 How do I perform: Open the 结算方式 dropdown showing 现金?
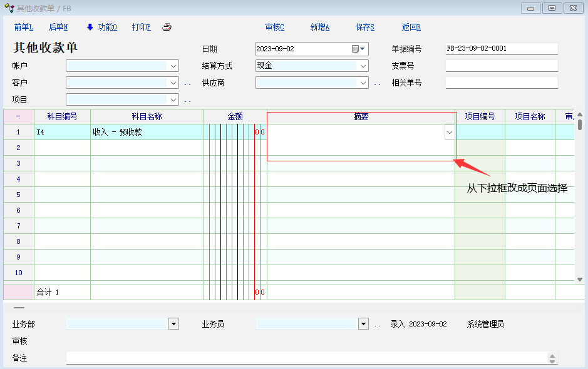tap(363, 66)
